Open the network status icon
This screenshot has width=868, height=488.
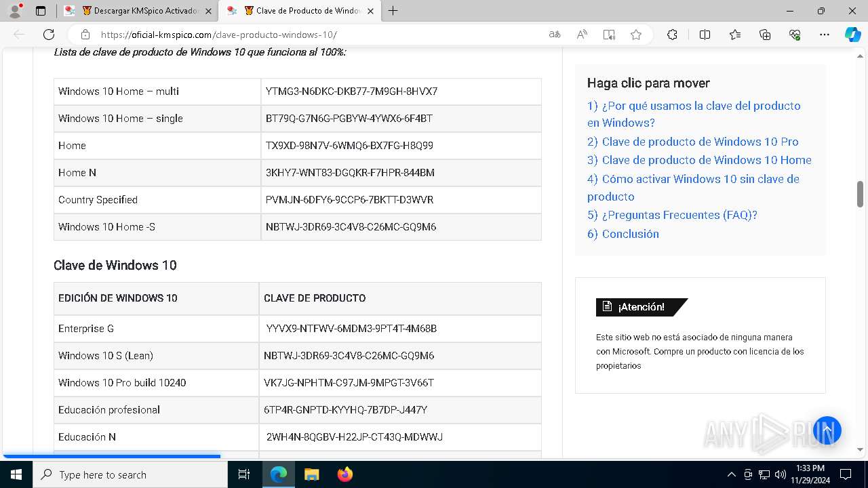tap(764, 474)
